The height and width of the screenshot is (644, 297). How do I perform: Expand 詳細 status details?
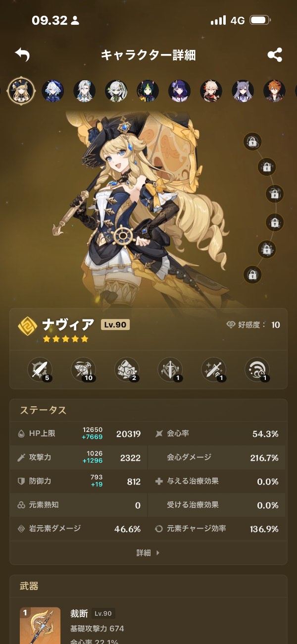point(148,553)
